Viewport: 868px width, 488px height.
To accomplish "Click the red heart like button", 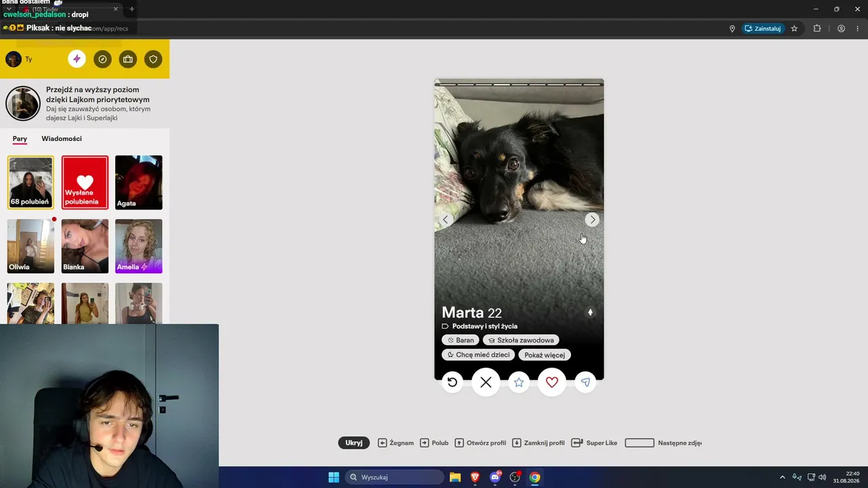I will click(x=552, y=382).
